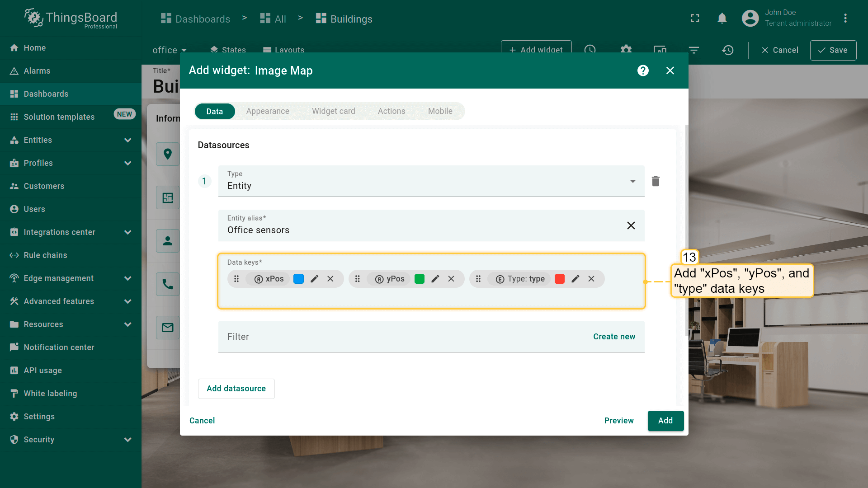This screenshot has height=488, width=868.
Task: Open the yPos green color swatch
Action: [x=419, y=279]
